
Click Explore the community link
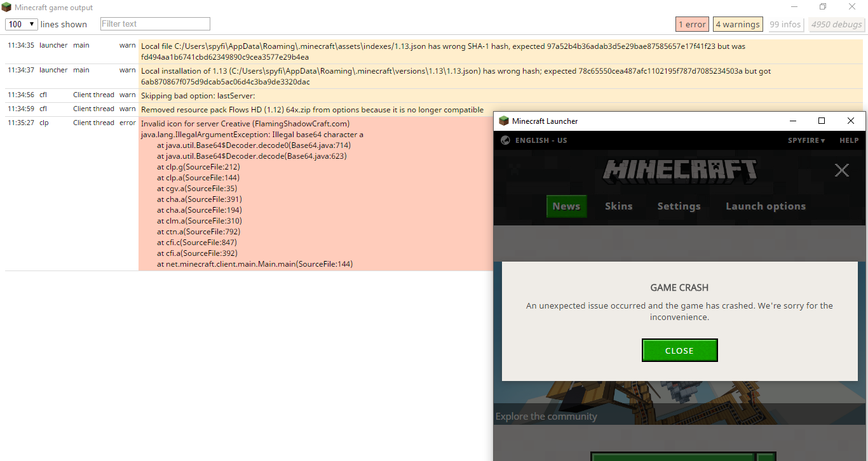pos(546,417)
